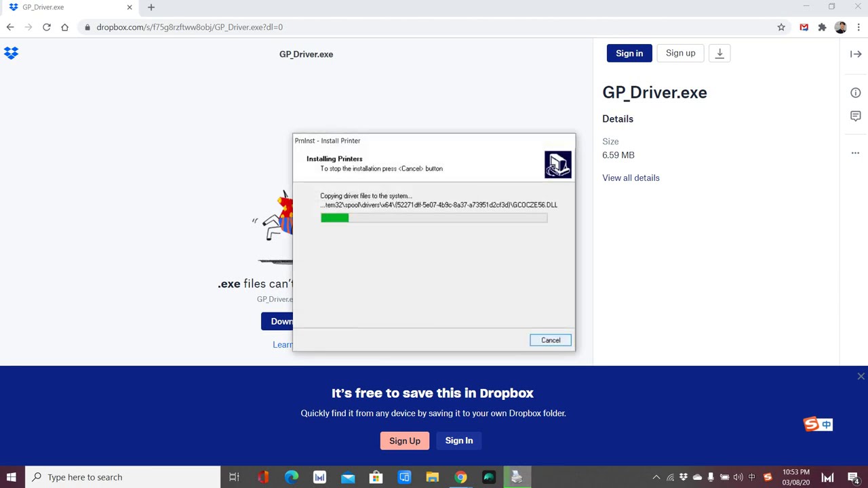Switch to the printer installer on the taskbar
Viewport: 868px width, 488px height.
click(517, 477)
